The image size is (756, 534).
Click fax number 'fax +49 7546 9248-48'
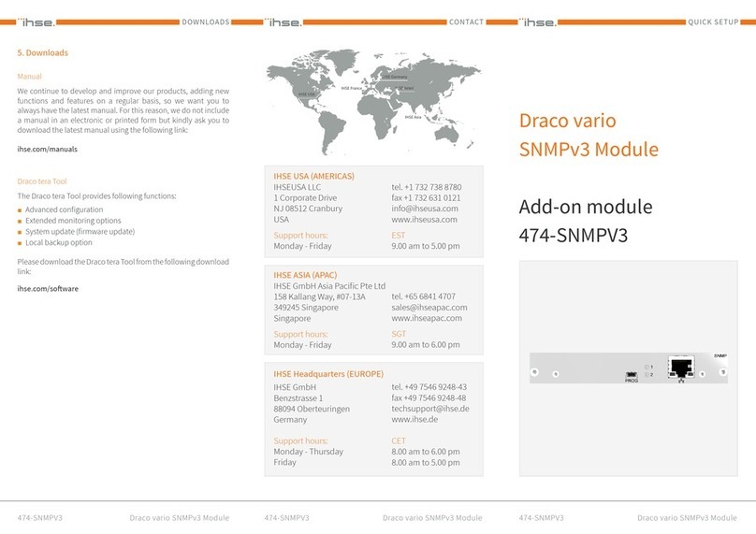(429, 397)
